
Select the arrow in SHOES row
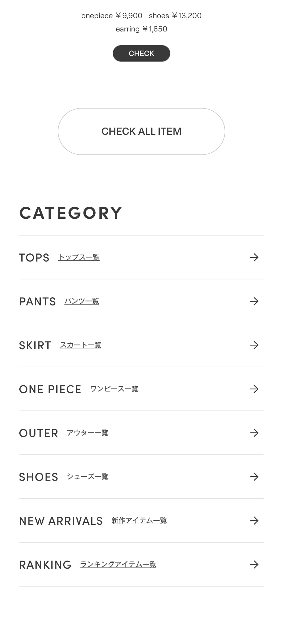(254, 477)
